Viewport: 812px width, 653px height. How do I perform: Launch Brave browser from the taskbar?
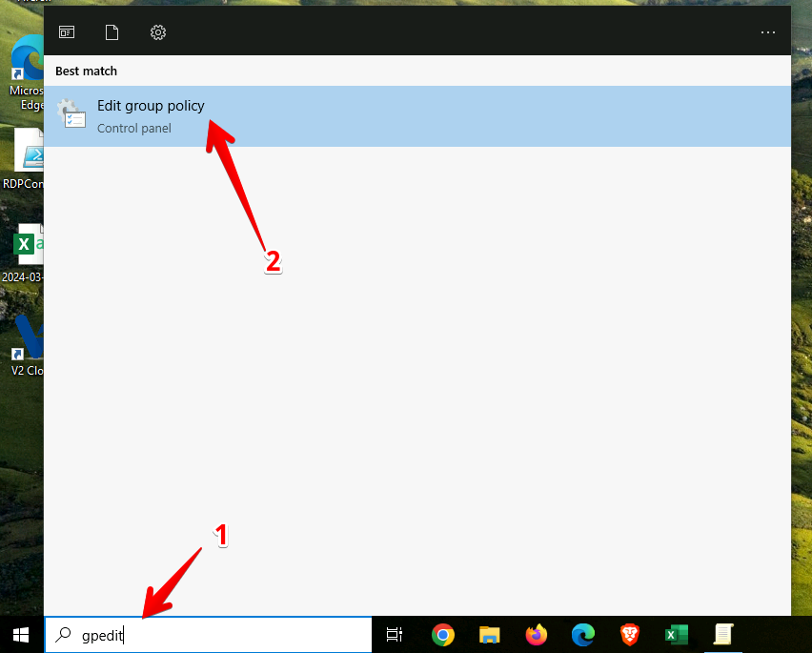(x=630, y=635)
